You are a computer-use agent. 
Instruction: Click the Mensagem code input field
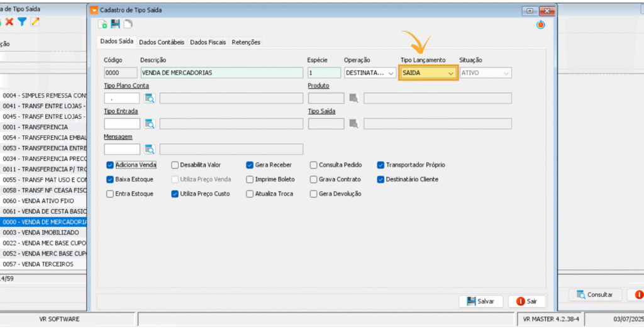coord(122,149)
